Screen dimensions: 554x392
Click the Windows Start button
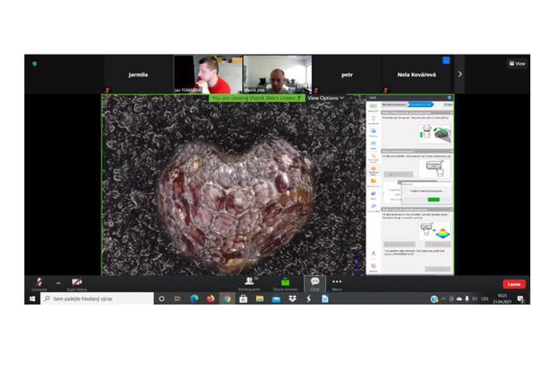pos(32,299)
